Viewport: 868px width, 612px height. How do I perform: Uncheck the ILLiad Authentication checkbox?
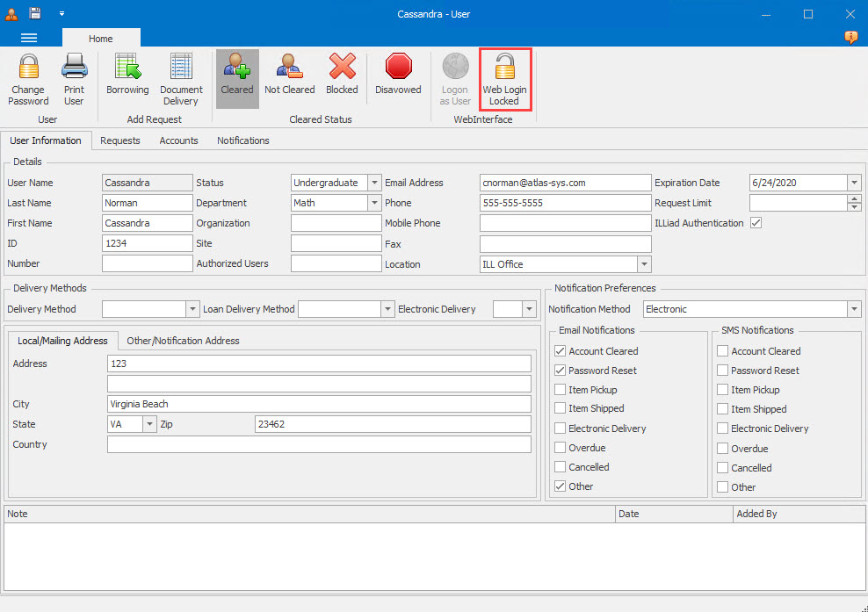point(756,223)
